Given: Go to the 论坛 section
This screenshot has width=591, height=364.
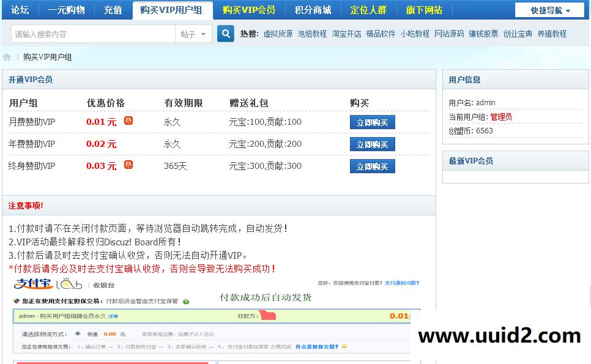Looking at the screenshot, I should coord(20,10).
